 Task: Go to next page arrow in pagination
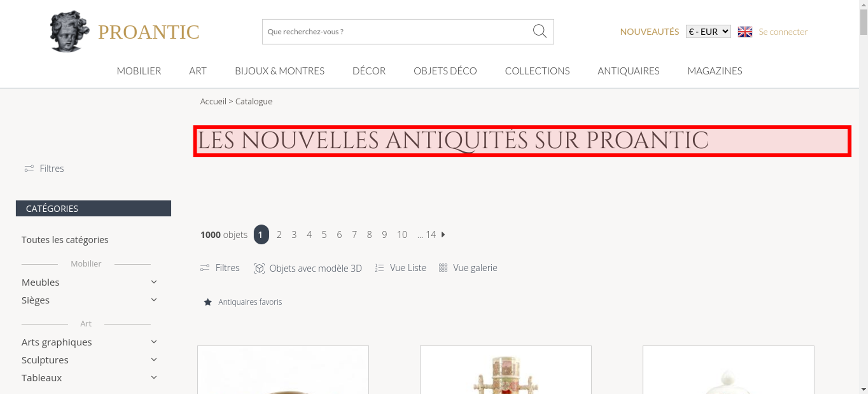coord(443,234)
